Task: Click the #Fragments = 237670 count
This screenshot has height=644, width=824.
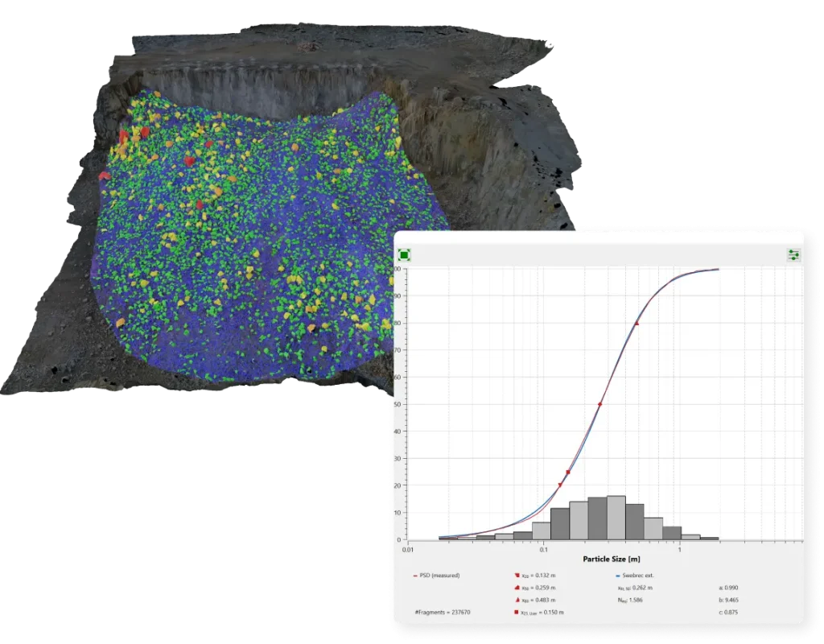Action: (x=443, y=613)
